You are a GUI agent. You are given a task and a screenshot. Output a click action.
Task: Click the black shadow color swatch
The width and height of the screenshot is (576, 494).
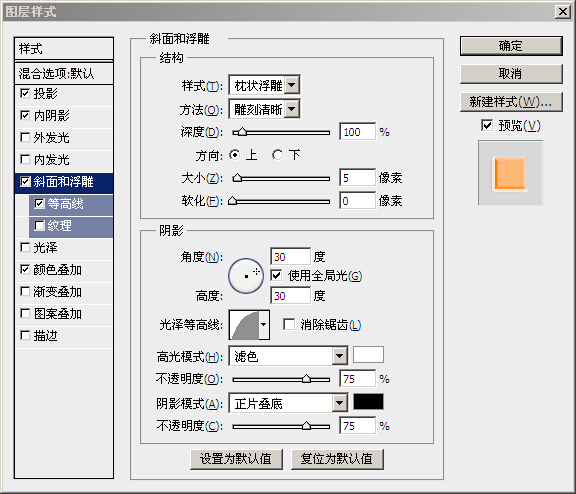coord(368,401)
